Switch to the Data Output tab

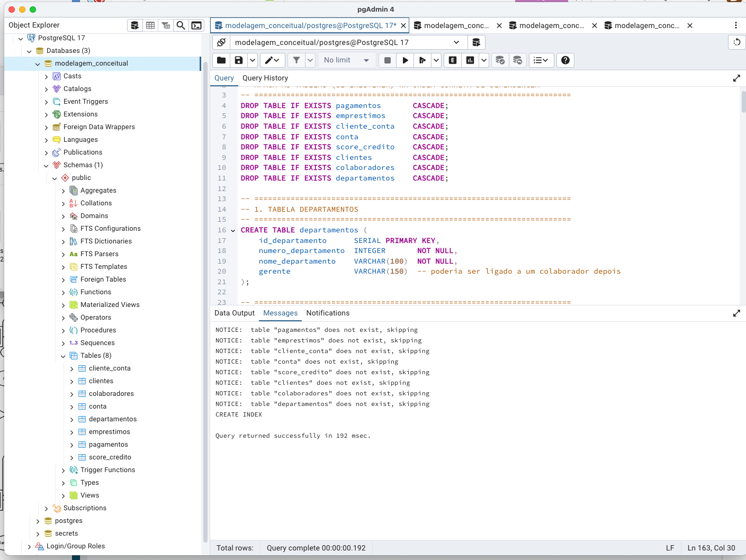point(235,313)
